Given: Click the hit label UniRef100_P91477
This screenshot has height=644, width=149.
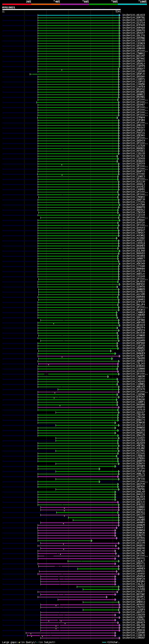Looking at the screenshot, I should coord(133,592).
